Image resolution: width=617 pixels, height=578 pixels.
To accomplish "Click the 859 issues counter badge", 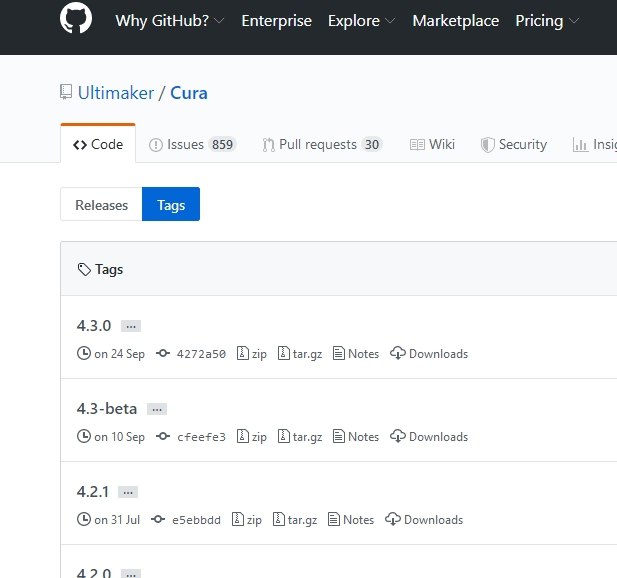I will coord(222,144).
